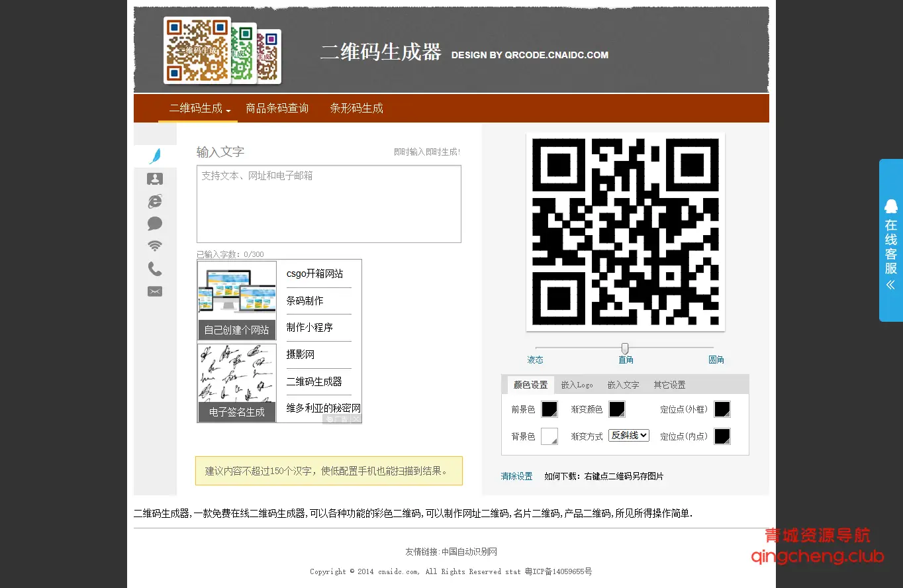Select the envelope email sidebar icon
Screen dimensions: 903x588
pyautogui.click(x=155, y=291)
